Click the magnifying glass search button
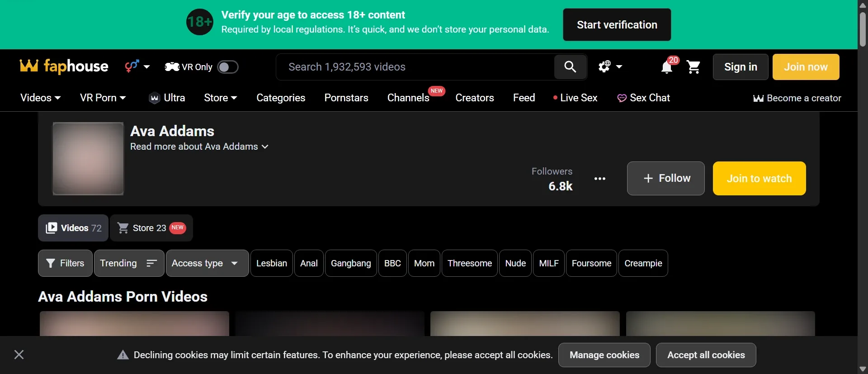The height and width of the screenshot is (374, 868). [571, 67]
